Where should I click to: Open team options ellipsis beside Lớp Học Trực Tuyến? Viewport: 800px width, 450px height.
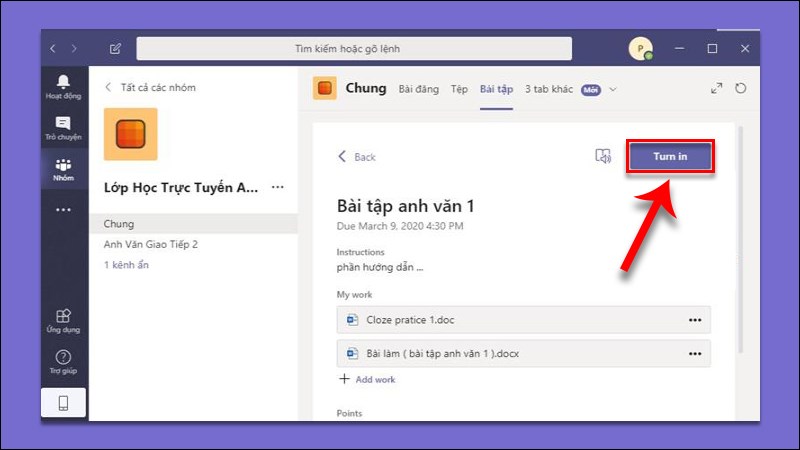[x=278, y=187]
